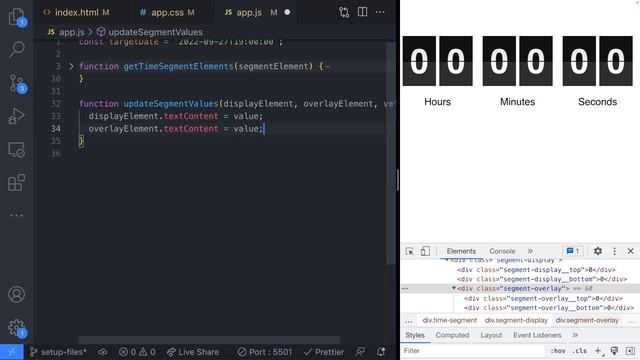Switch to the DevTools Elements tab

[x=461, y=251]
